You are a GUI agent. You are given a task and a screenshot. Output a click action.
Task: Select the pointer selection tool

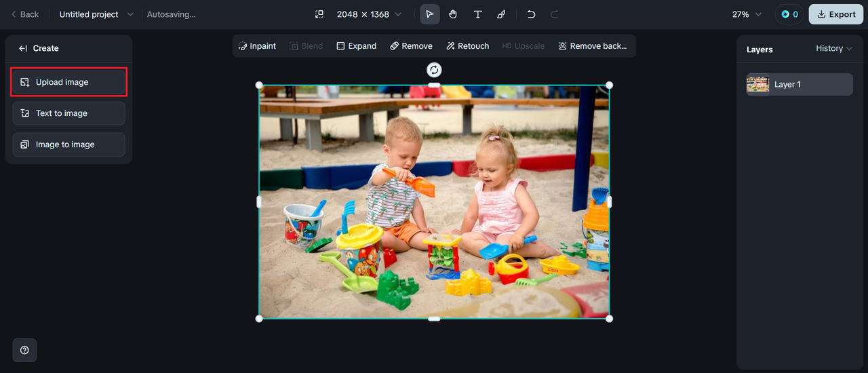[x=430, y=14]
